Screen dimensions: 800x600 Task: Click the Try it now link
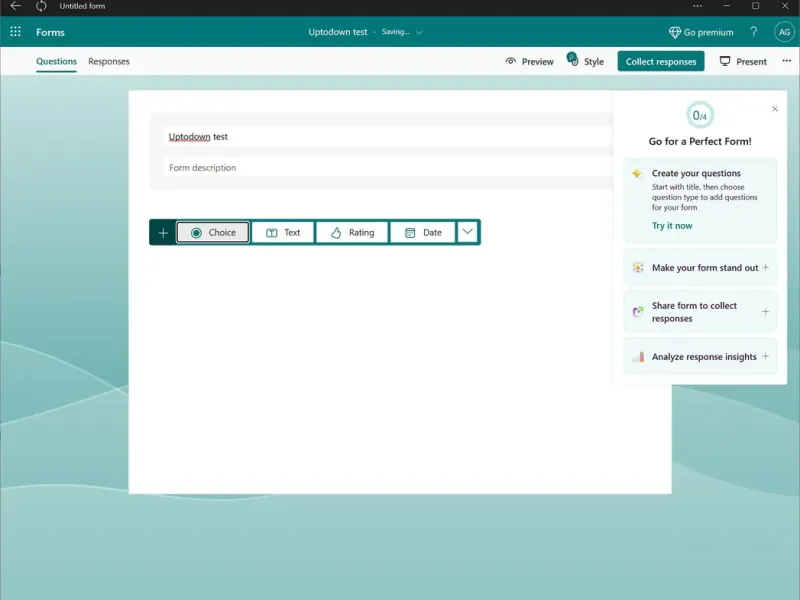coord(672,226)
